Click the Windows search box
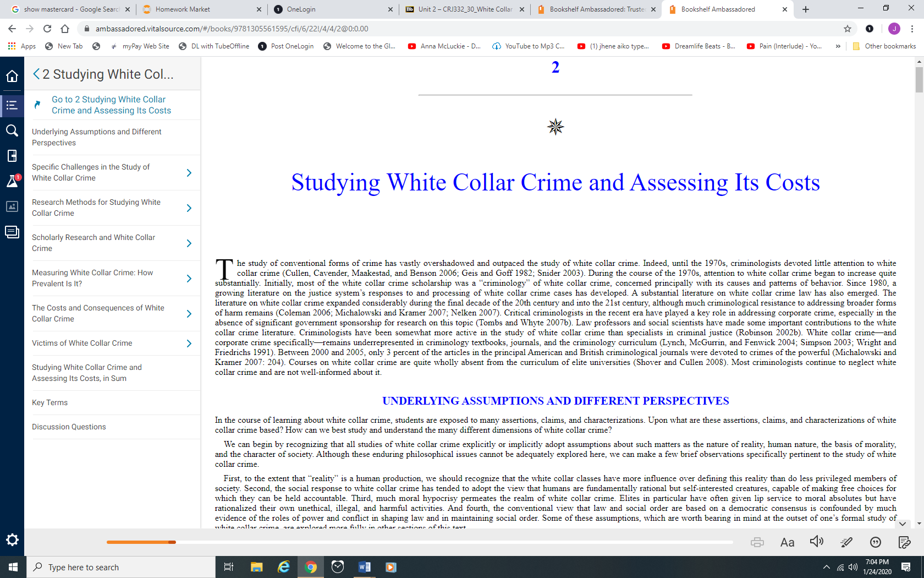The width and height of the screenshot is (924, 578). (x=121, y=567)
